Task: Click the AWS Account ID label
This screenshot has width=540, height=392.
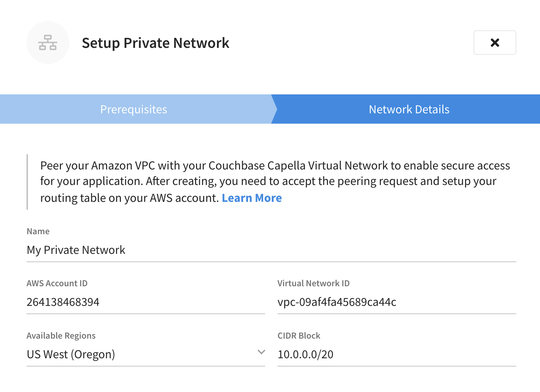Action: tap(57, 283)
